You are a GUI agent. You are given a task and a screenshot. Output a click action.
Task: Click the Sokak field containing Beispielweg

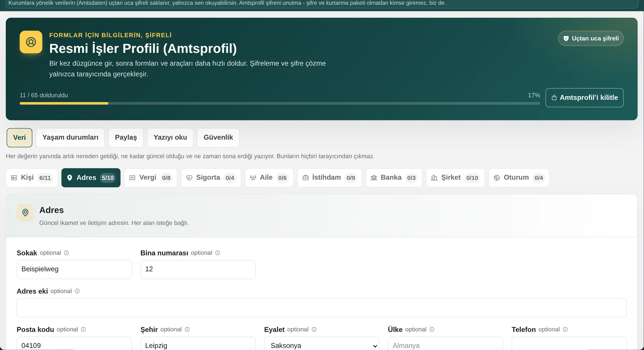click(74, 269)
